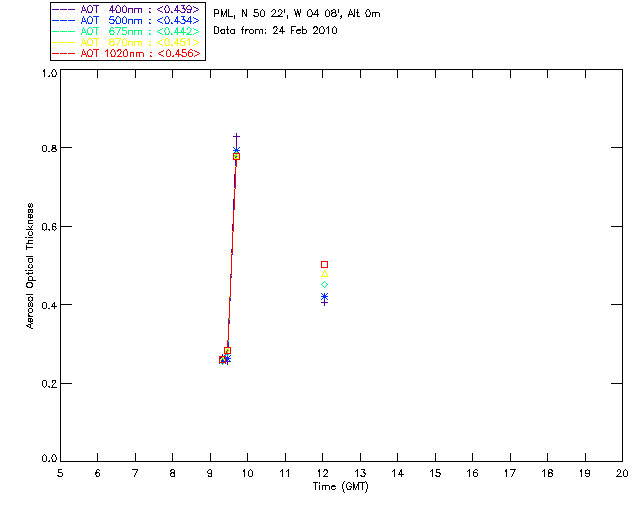Click the PML station location header text
This screenshot has height=512, width=640.
(297, 14)
